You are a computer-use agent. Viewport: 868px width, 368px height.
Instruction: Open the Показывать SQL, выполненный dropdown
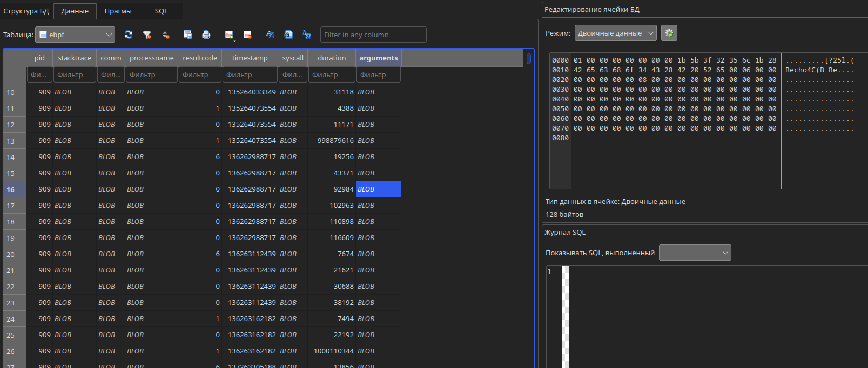point(695,253)
